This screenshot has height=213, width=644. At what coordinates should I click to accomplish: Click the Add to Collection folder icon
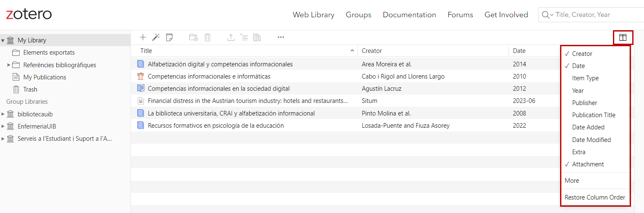(x=193, y=37)
